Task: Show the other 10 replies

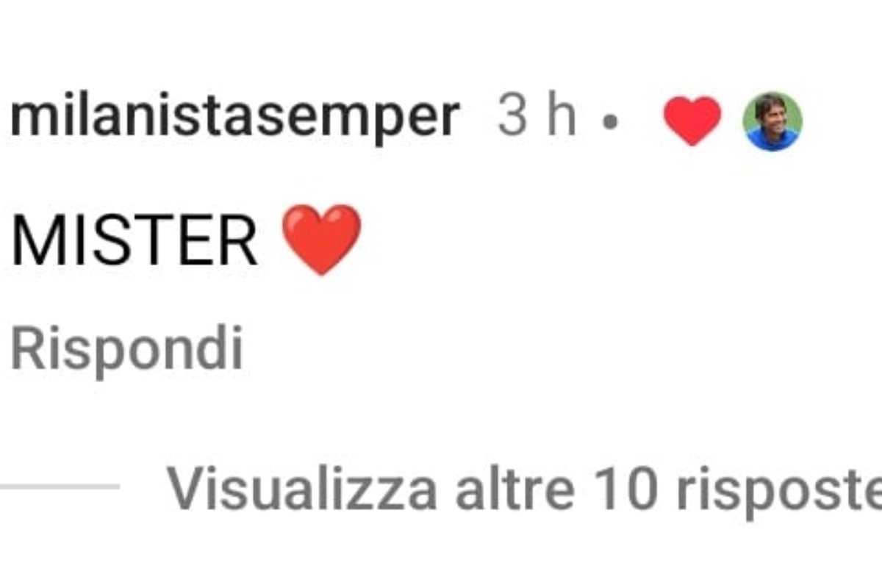Action: 525,487
